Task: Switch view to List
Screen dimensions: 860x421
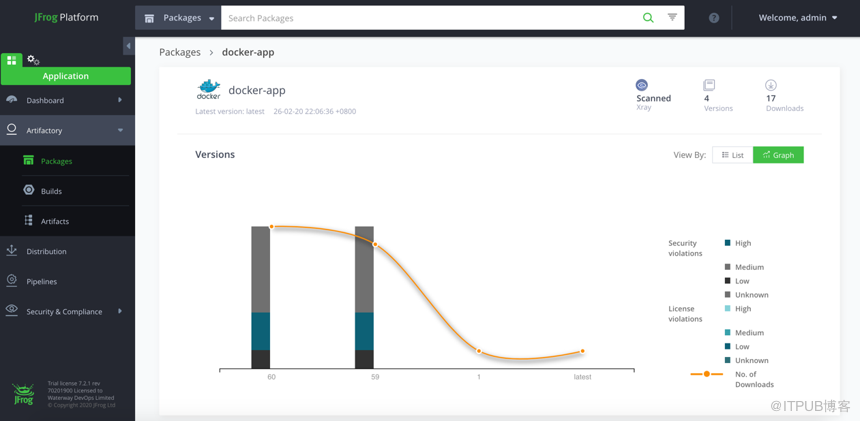Action: 733,155
